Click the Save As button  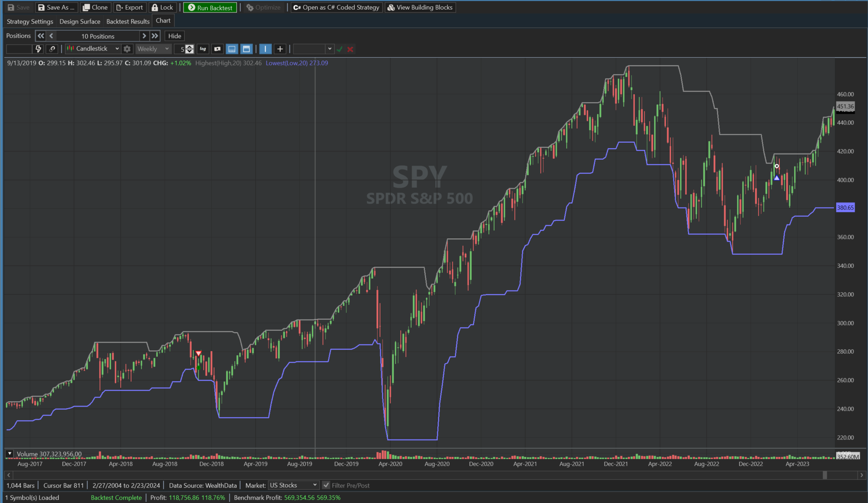56,7
